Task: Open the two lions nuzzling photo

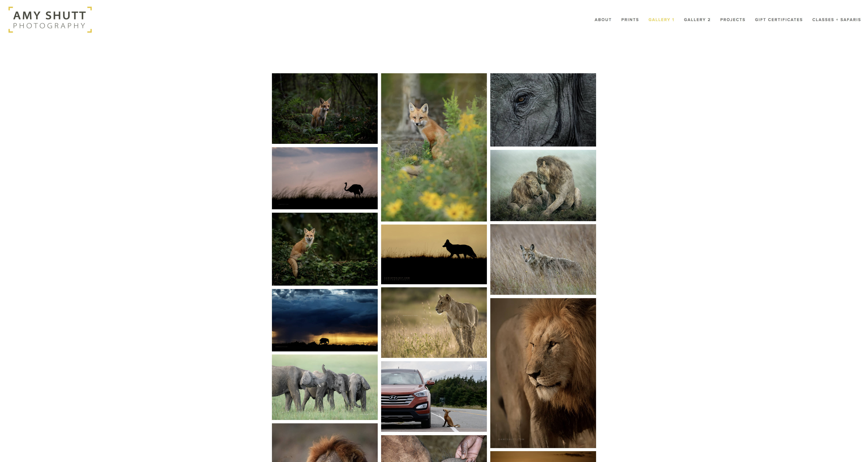Action: click(543, 185)
